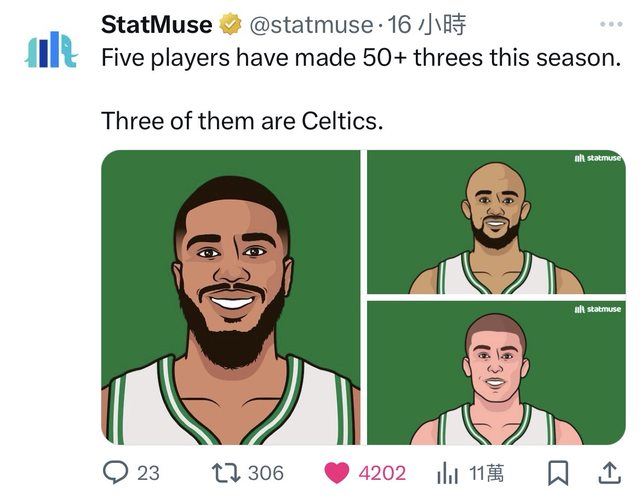Open the bottom-right player illustration

click(496, 372)
